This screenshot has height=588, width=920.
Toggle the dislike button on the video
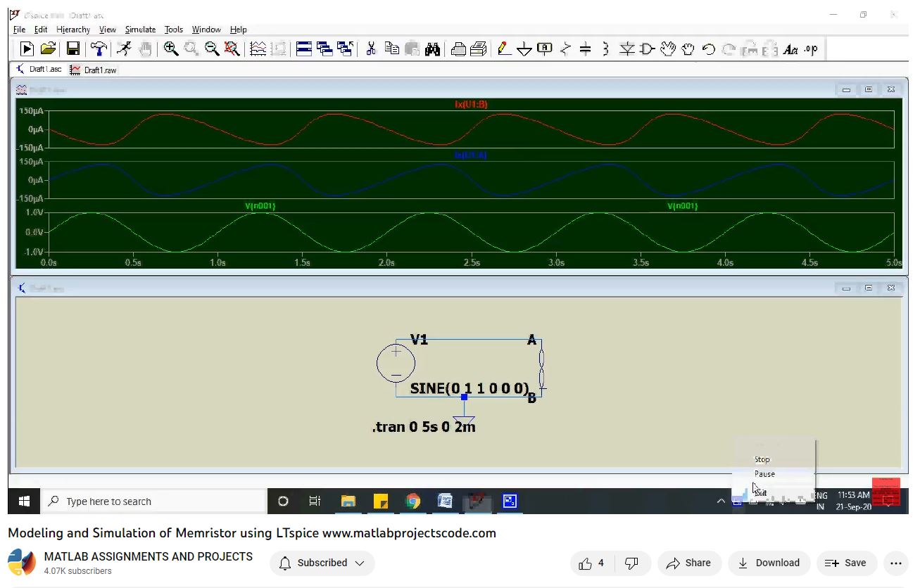[631, 563]
